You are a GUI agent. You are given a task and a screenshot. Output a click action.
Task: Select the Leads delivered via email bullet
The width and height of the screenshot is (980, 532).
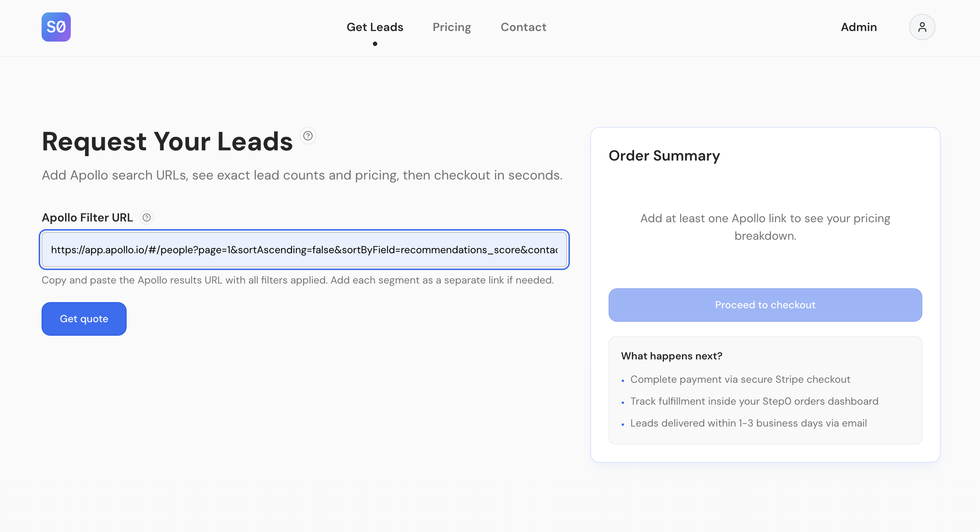point(748,423)
